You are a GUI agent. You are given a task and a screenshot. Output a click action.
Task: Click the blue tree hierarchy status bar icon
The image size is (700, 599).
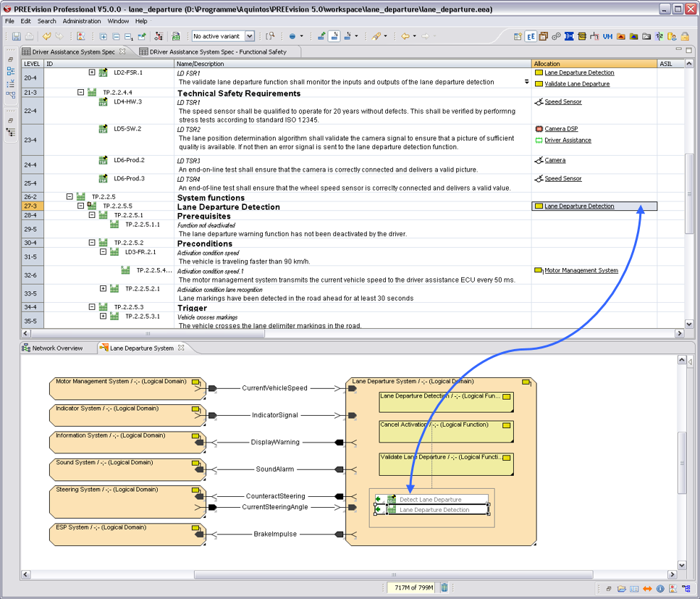pyautogui.click(x=686, y=589)
